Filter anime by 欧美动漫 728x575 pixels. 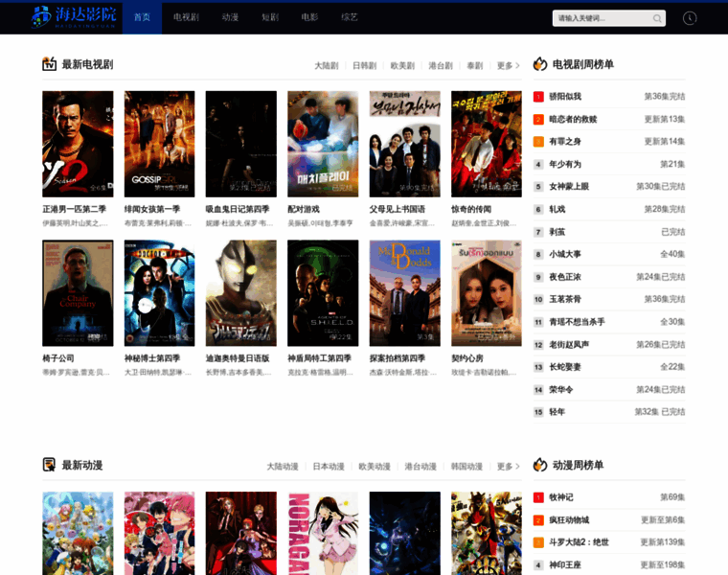point(375,467)
